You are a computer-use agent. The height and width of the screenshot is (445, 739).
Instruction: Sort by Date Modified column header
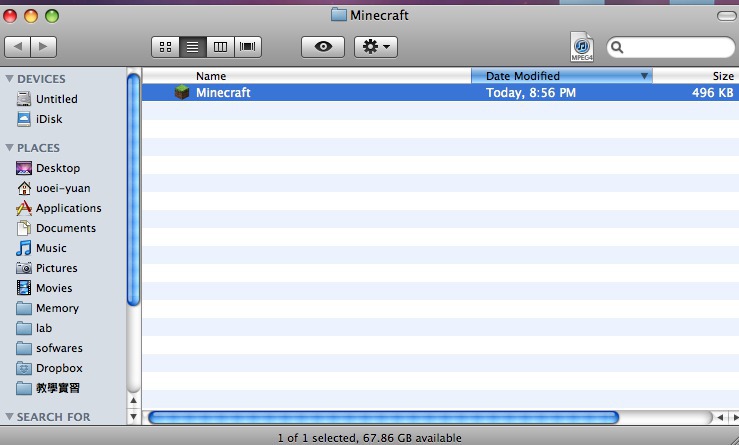click(x=562, y=76)
